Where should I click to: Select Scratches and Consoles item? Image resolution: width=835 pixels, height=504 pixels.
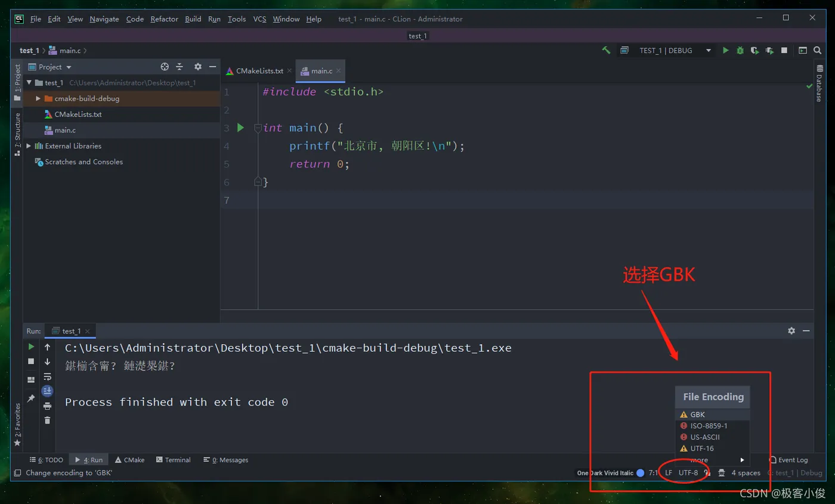(83, 162)
